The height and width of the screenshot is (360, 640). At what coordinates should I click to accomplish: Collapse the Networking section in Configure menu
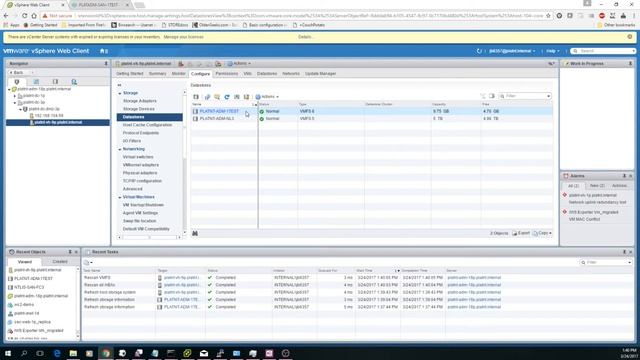tap(120, 149)
